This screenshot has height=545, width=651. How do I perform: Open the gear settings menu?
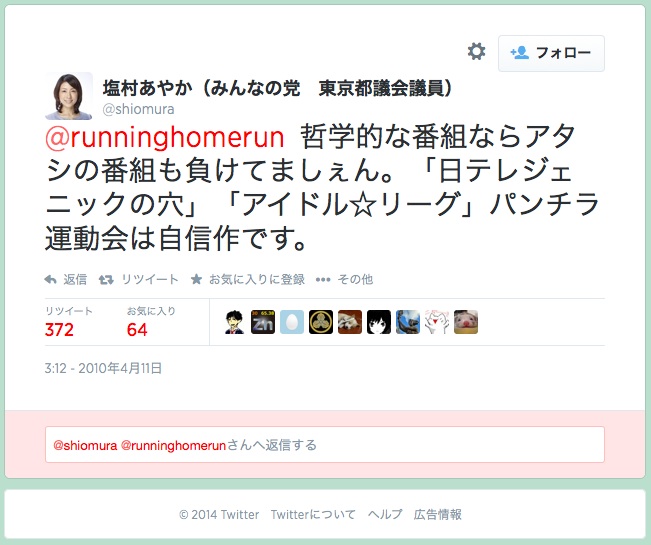point(476,52)
